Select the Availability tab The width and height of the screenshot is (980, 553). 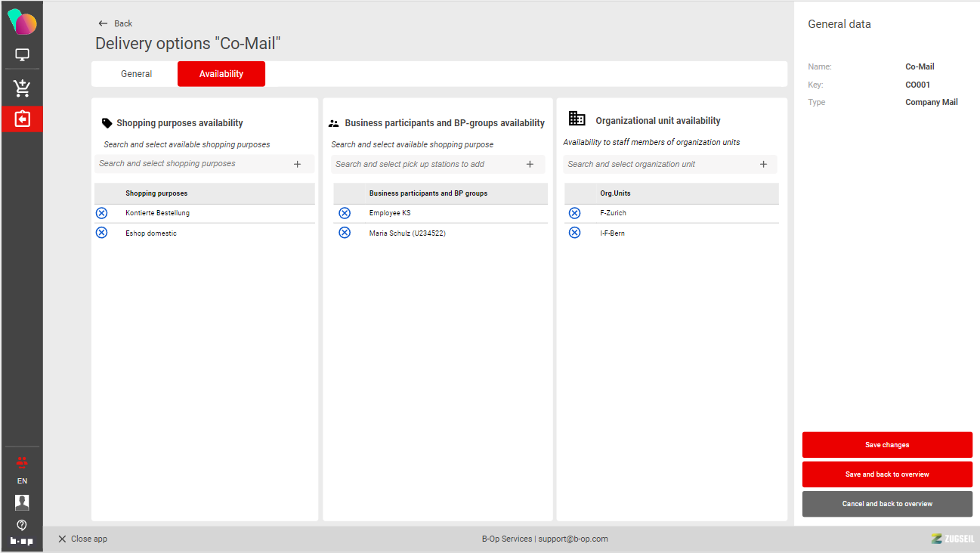click(x=221, y=74)
